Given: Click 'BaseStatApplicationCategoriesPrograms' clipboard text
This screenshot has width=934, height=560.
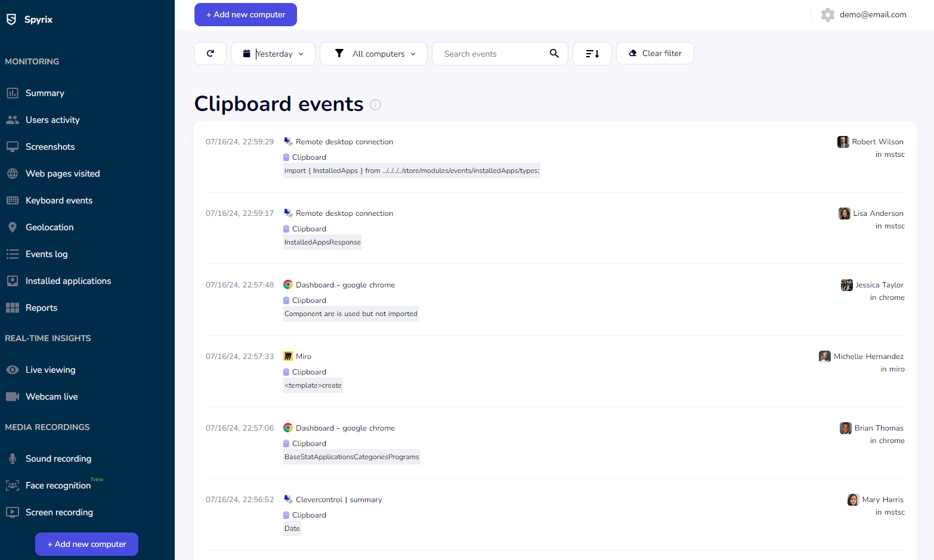Looking at the screenshot, I should (352, 457).
